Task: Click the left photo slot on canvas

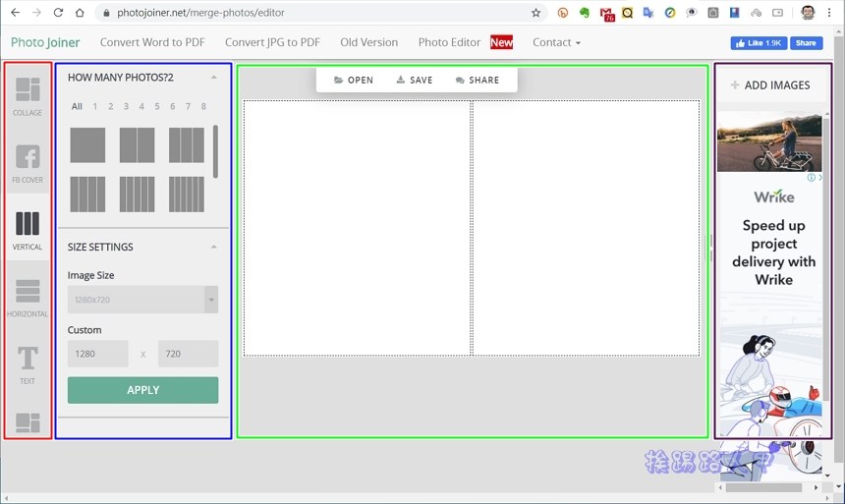Action: 358,228
